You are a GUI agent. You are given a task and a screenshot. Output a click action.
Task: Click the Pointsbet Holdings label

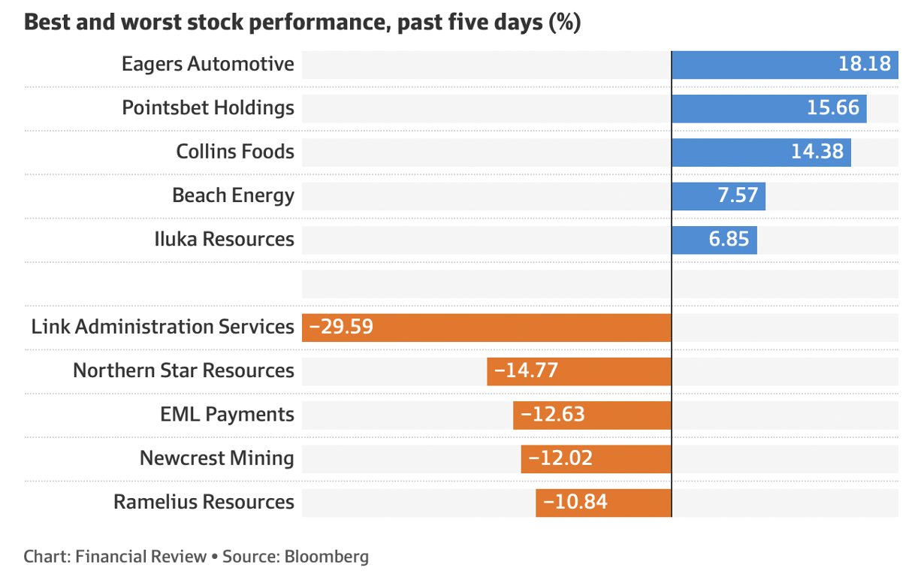click(208, 108)
